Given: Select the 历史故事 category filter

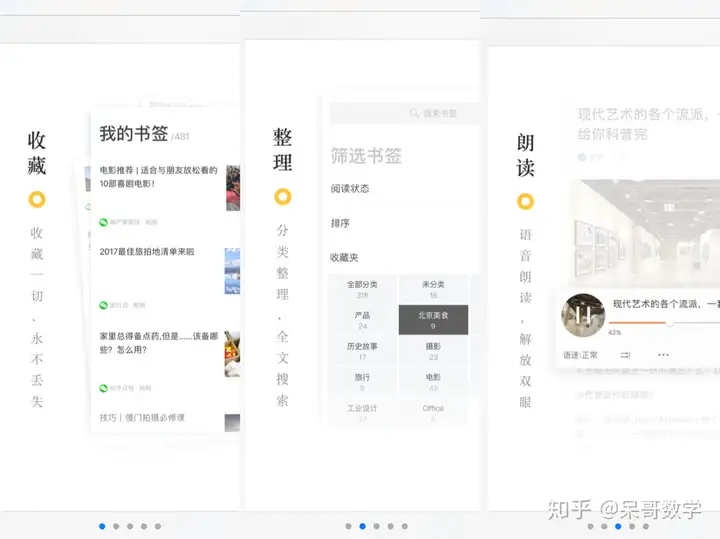Looking at the screenshot, I should coord(362,351).
